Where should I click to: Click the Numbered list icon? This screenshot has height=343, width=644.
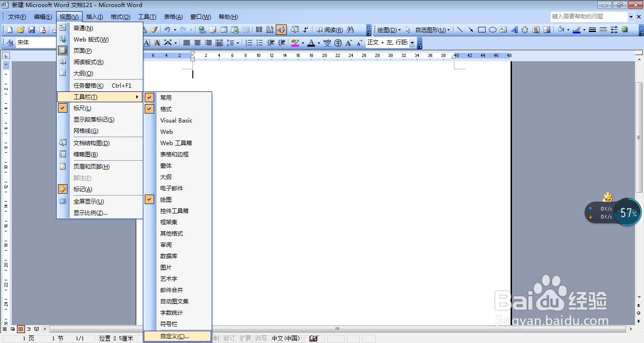[248, 42]
